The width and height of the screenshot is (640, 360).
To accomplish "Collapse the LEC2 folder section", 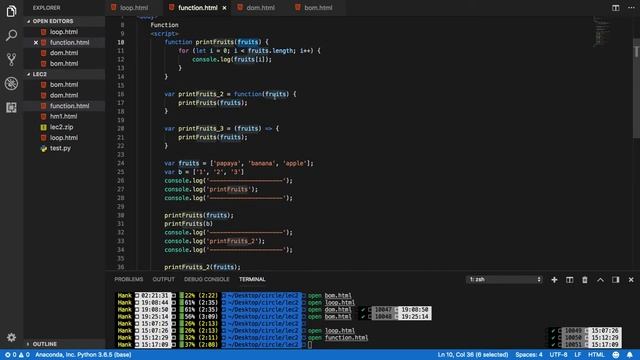I will coord(64,74).
